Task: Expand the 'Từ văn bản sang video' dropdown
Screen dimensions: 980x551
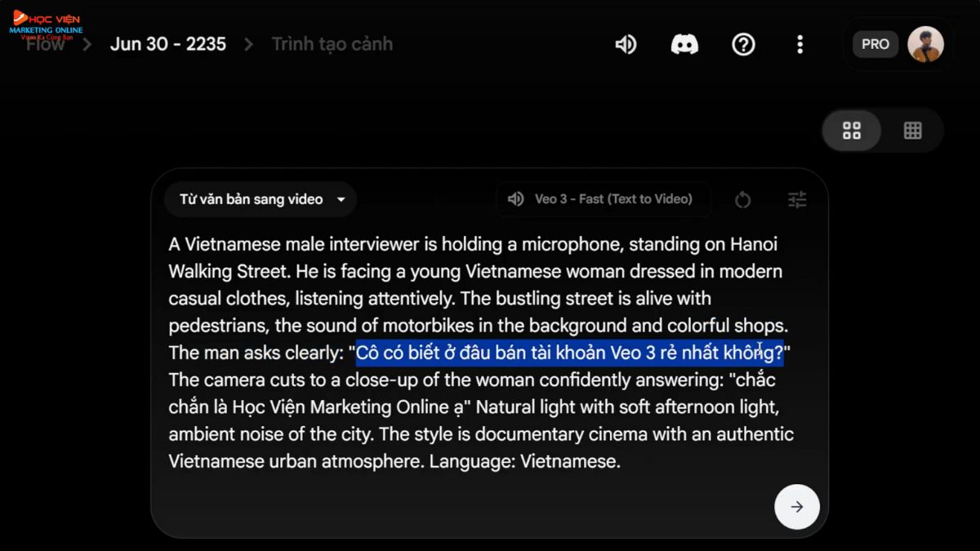Action: click(x=261, y=199)
